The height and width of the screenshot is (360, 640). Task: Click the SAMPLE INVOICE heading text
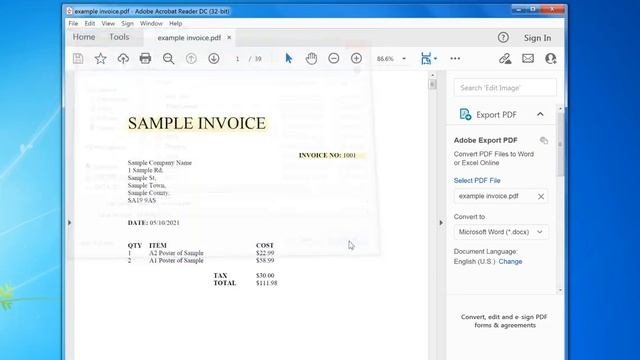click(197, 123)
